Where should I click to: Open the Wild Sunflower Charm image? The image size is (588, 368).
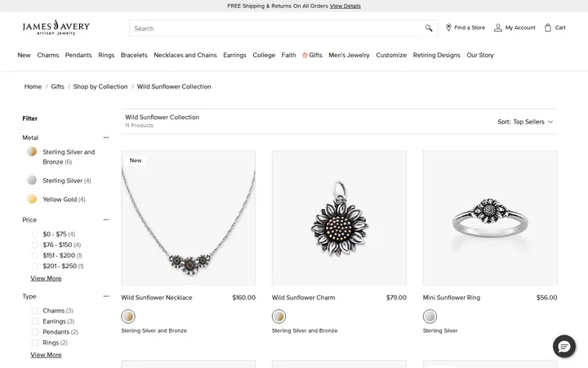pyautogui.click(x=339, y=218)
